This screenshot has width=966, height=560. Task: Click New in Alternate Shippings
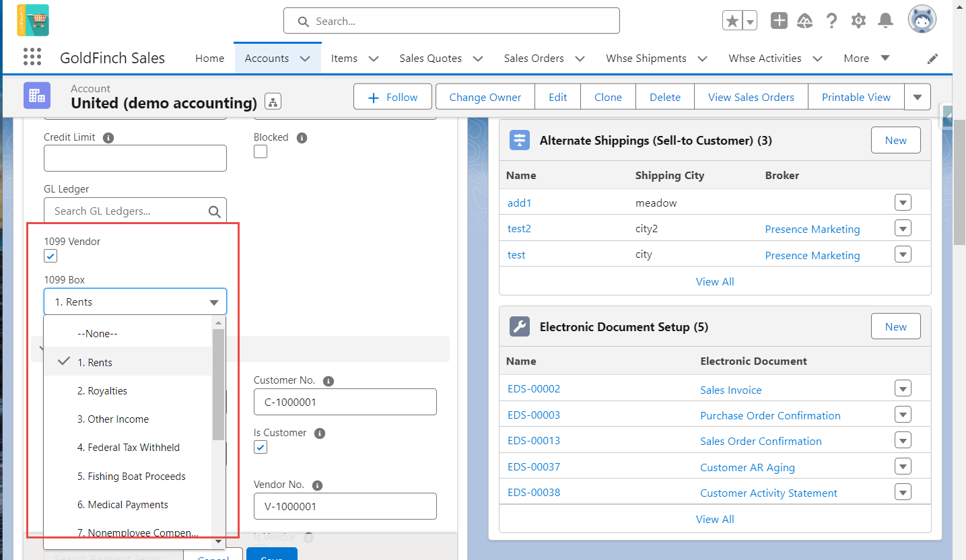point(896,140)
